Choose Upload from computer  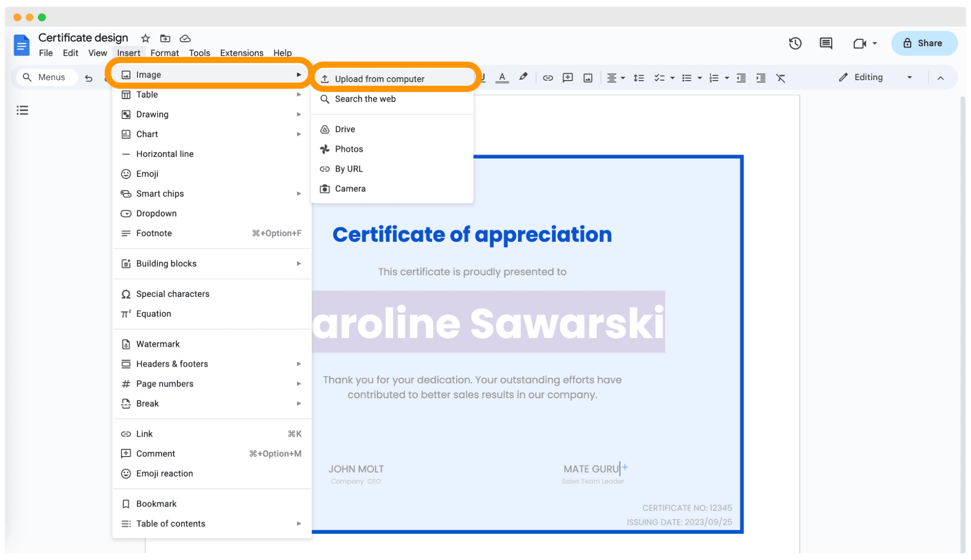point(392,79)
